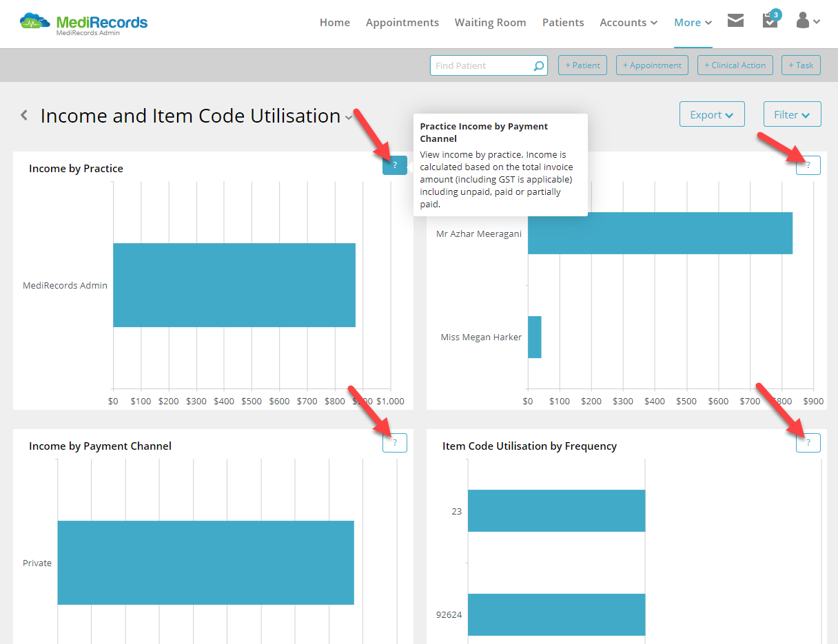Click the Private payment channel bar

(x=205, y=563)
